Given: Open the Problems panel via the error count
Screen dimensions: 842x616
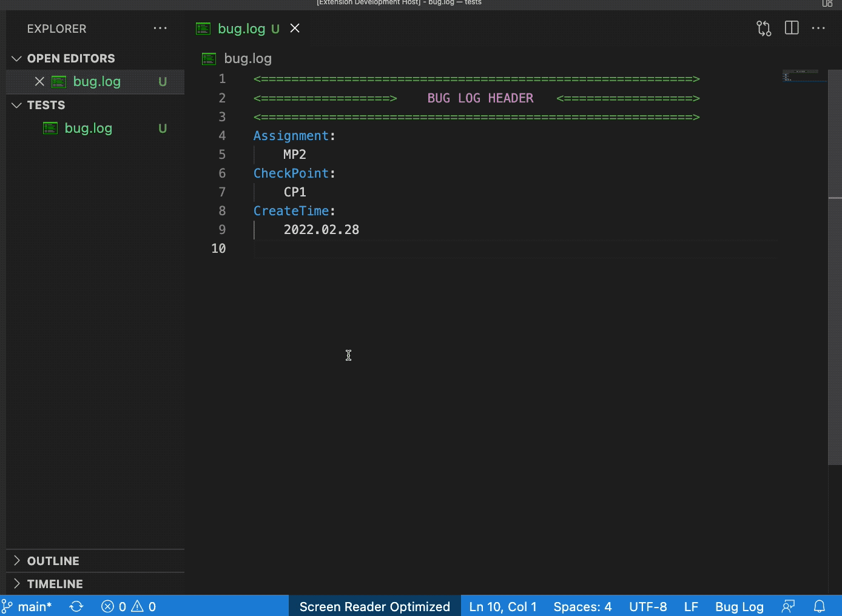Looking at the screenshot, I should pos(114,606).
